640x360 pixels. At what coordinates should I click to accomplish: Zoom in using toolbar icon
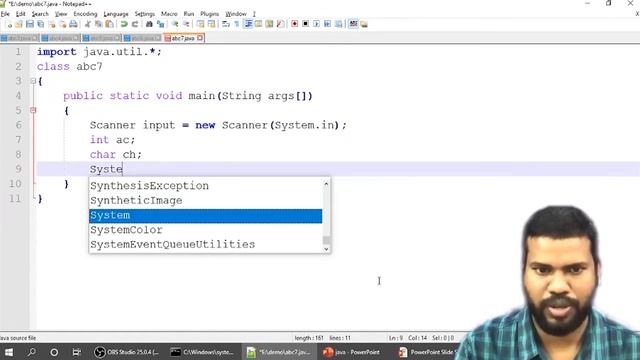(176, 24)
